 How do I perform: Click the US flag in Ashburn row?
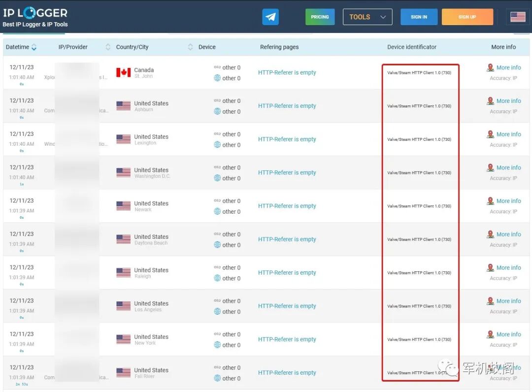(x=123, y=106)
